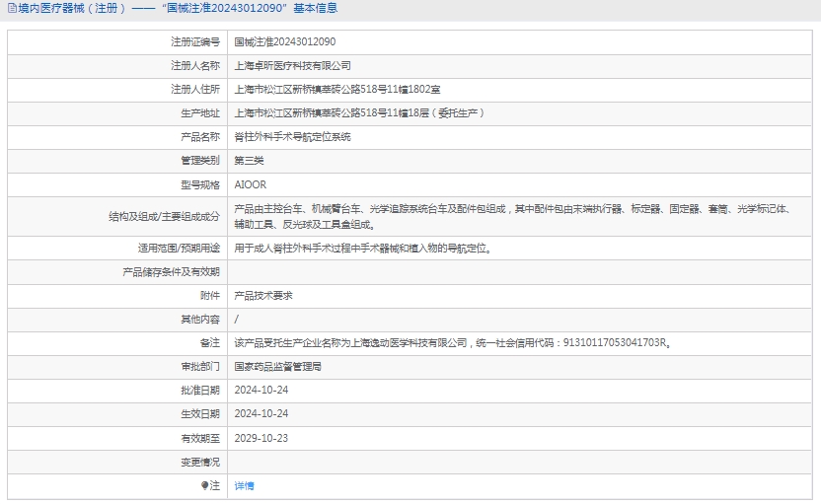The width and height of the screenshot is (821, 504).
Task: Click model specification value AIOOR
Action: [250, 184]
